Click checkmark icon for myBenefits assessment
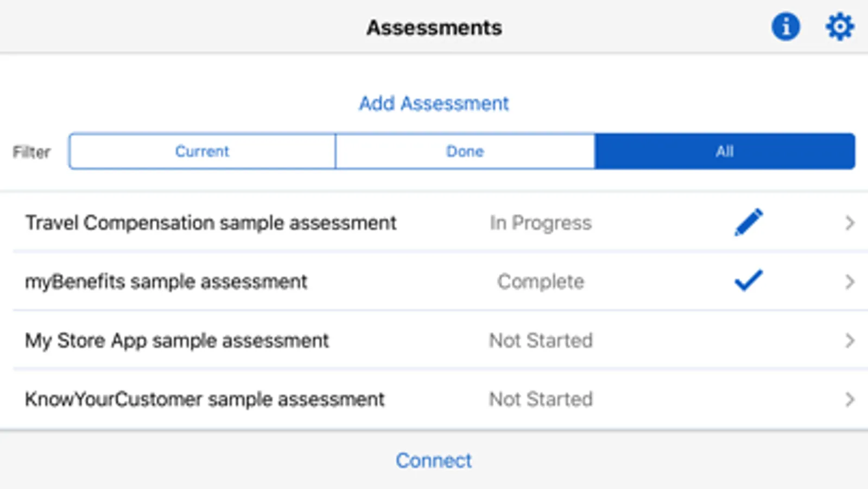 pos(749,281)
